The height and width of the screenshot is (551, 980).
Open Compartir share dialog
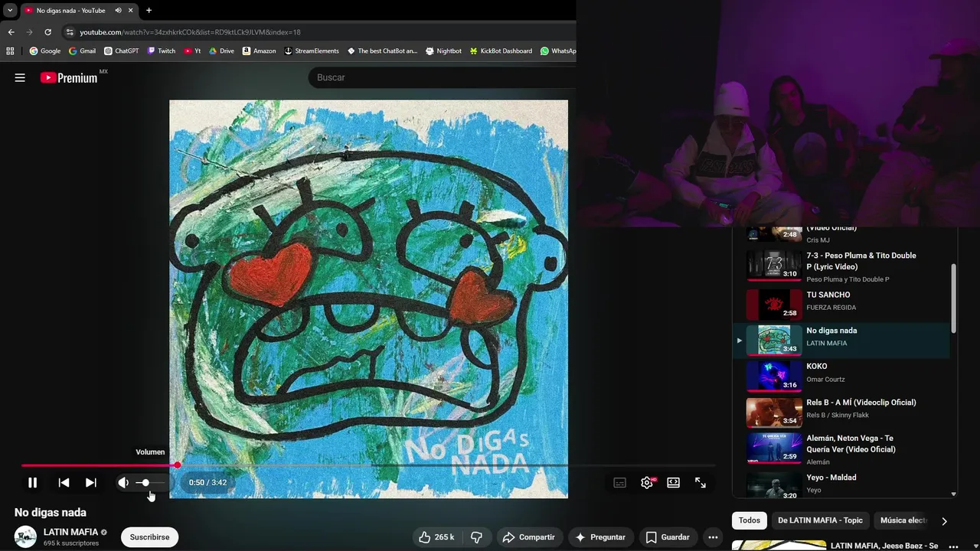[x=528, y=537]
